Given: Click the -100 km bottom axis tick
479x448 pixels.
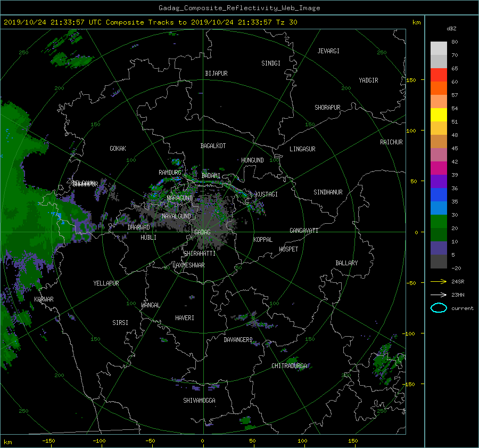Looking at the screenshot, I should [99, 441].
